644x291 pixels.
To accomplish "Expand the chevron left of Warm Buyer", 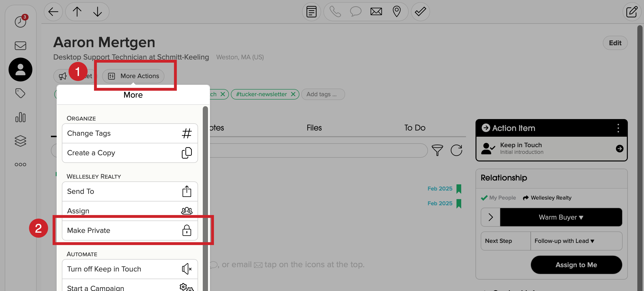I will pyautogui.click(x=490, y=217).
